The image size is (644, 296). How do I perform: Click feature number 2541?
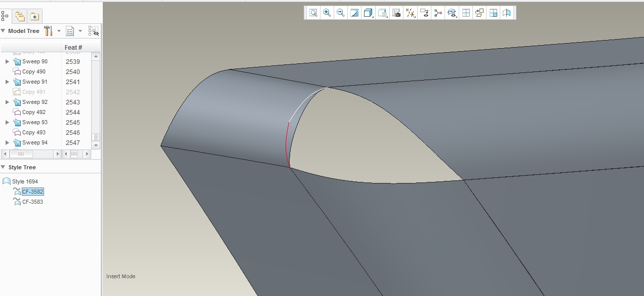[x=73, y=82]
